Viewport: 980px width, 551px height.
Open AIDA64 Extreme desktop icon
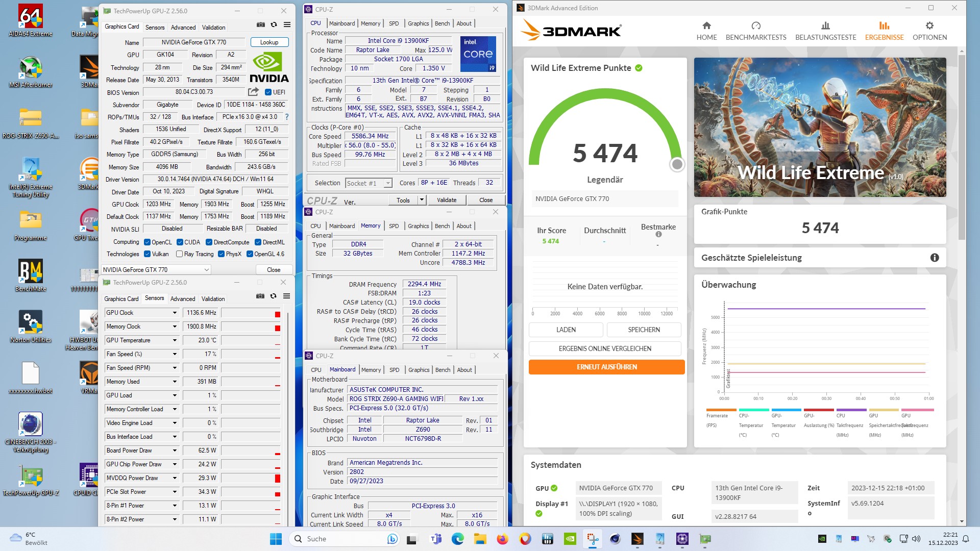31,21
